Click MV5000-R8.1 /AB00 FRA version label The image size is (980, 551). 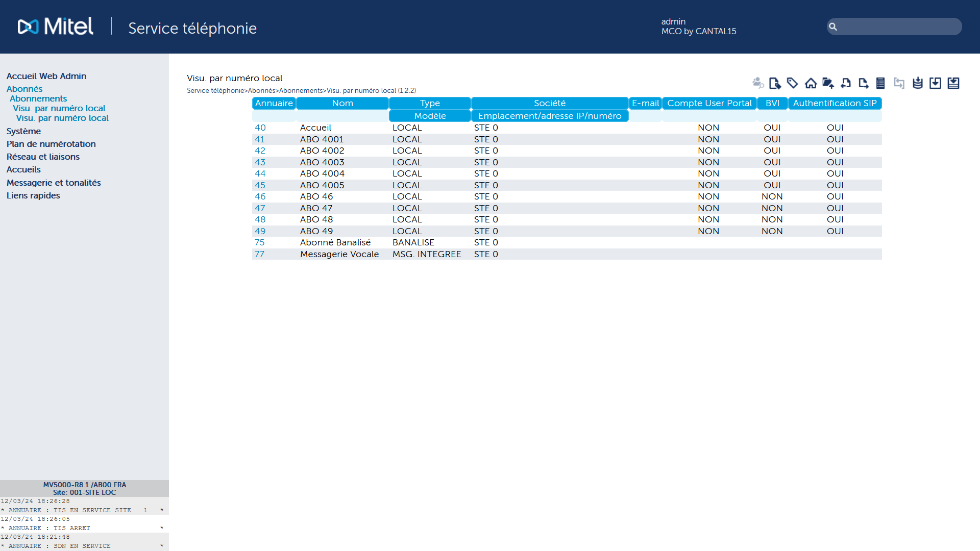[x=85, y=485]
